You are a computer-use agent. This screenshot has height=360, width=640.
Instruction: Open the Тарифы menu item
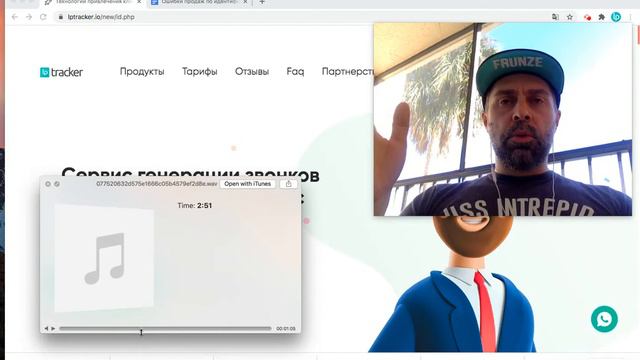coord(200,71)
